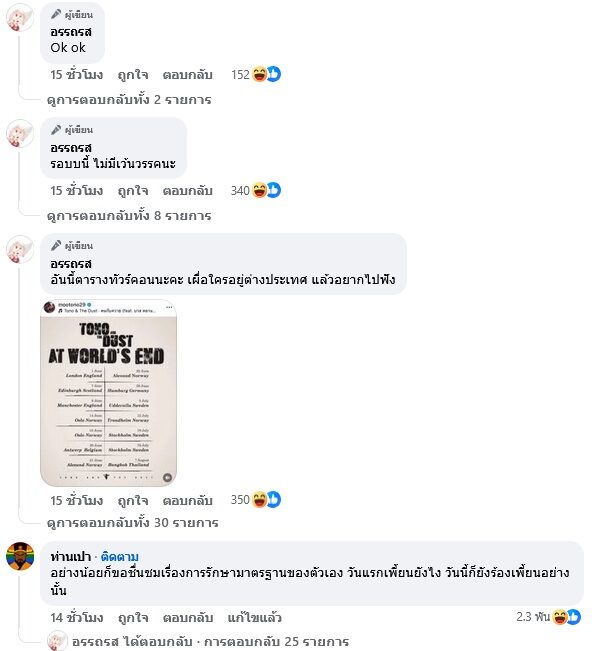The image size is (613, 651).
Task: Open the reactions beside 2.3 พัน
Action: (x=566, y=617)
